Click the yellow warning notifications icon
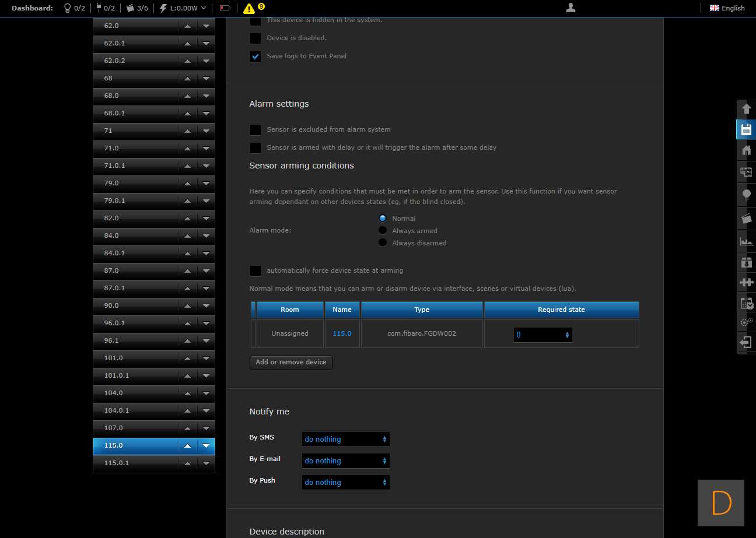Screen dimensions: 756x538 249,8
